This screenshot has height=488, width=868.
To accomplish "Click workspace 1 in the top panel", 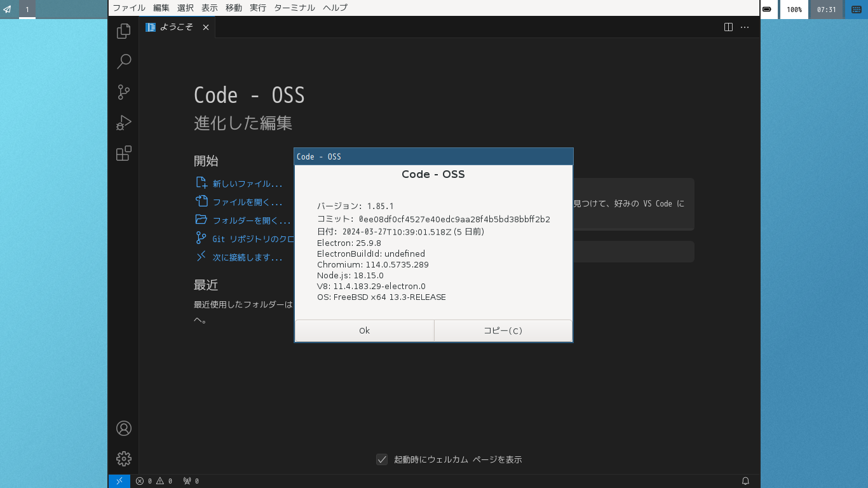I will (x=27, y=10).
